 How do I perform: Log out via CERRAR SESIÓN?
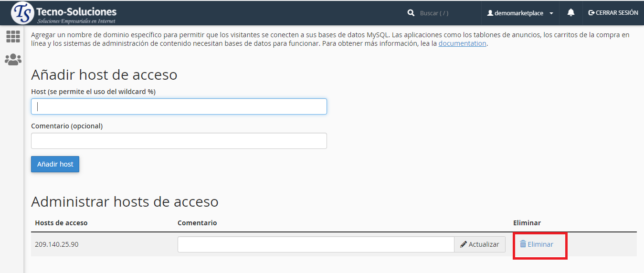point(613,13)
